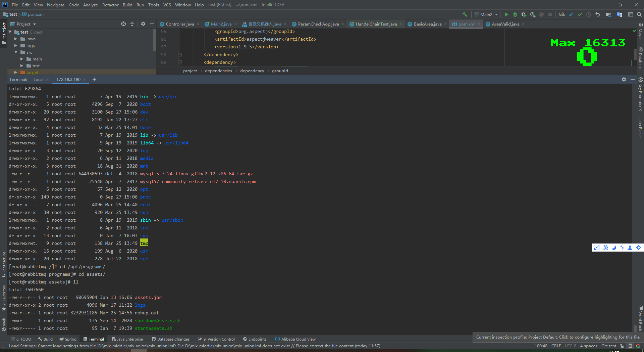Viewport: 644px width, 352px height.
Task: Toggle the 1: Project tool window stripe
Action: pyautogui.click(x=4, y=34)
